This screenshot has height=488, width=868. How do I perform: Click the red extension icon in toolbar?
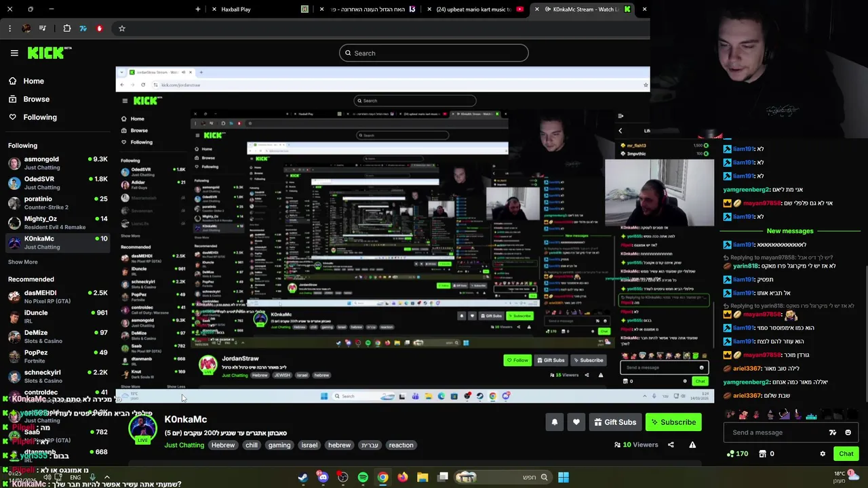(x=100, y=28)
